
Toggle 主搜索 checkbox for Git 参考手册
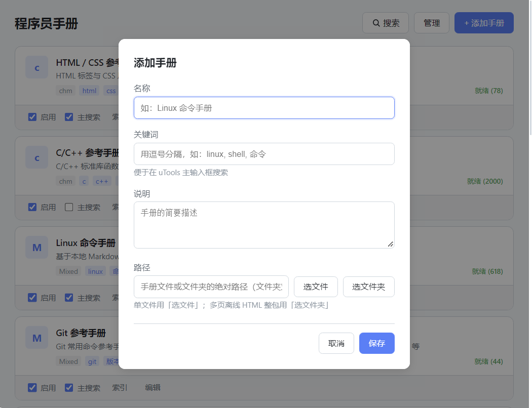(x=69, y=388)
